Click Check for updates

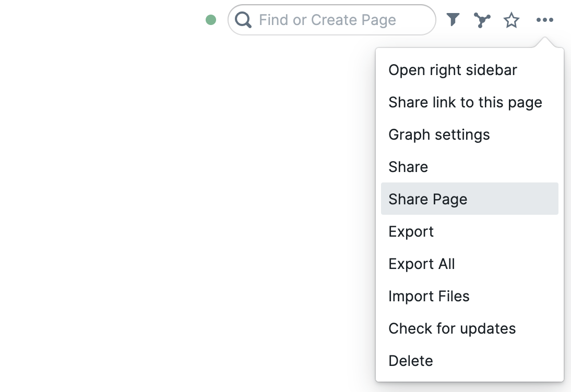452,329
